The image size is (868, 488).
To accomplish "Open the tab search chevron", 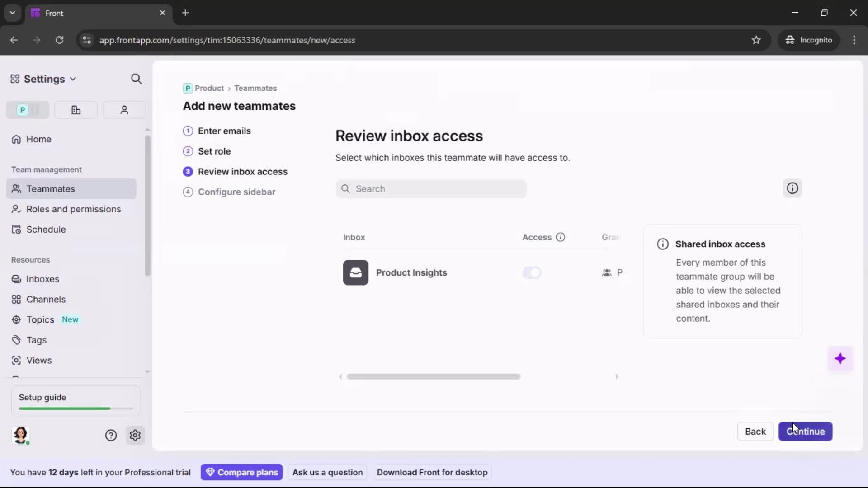I will point(12,13).
